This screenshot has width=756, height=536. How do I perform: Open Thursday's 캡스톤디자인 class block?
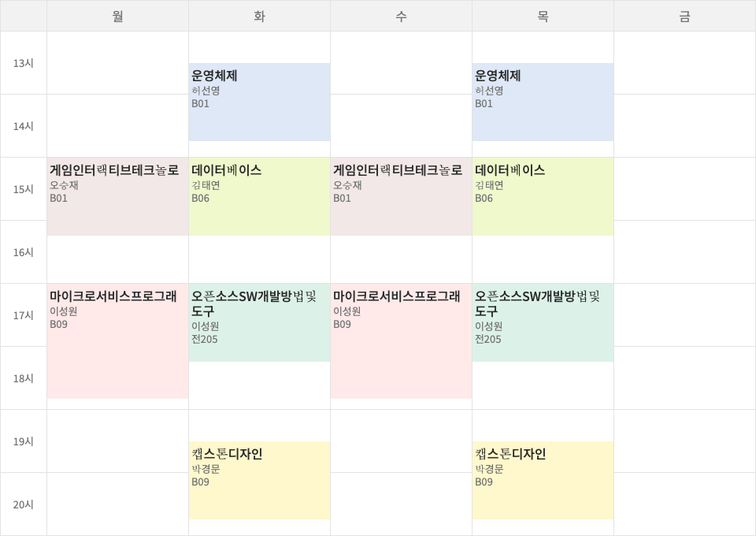[x=543, y=481]
